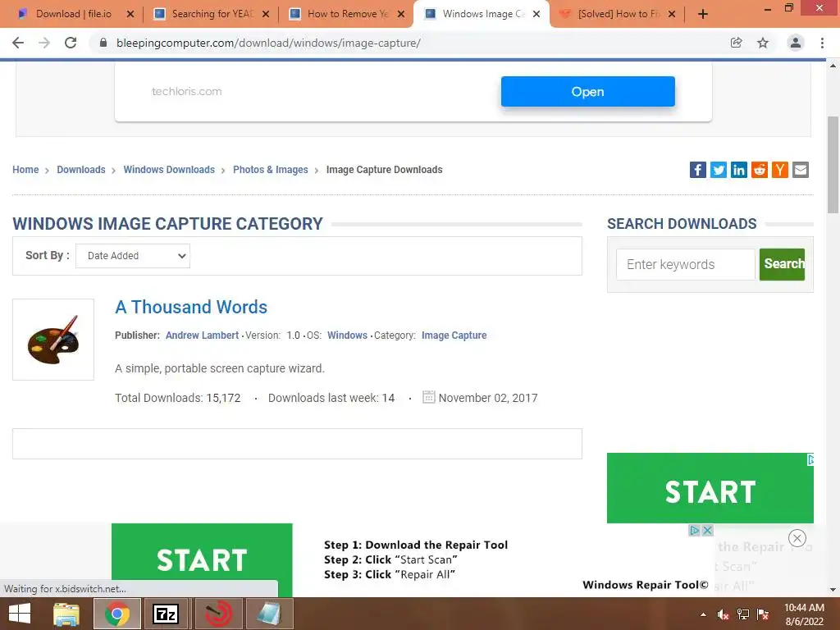Close the Searching for YEAD tab
Image resolution: width=840 pixels, height=630 pixels.
[x=266, y=15]
